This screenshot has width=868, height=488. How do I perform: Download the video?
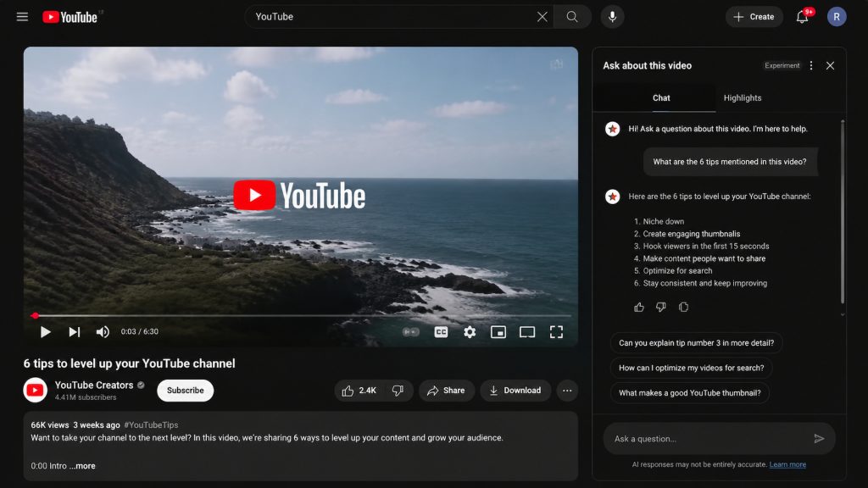(515, 391)
